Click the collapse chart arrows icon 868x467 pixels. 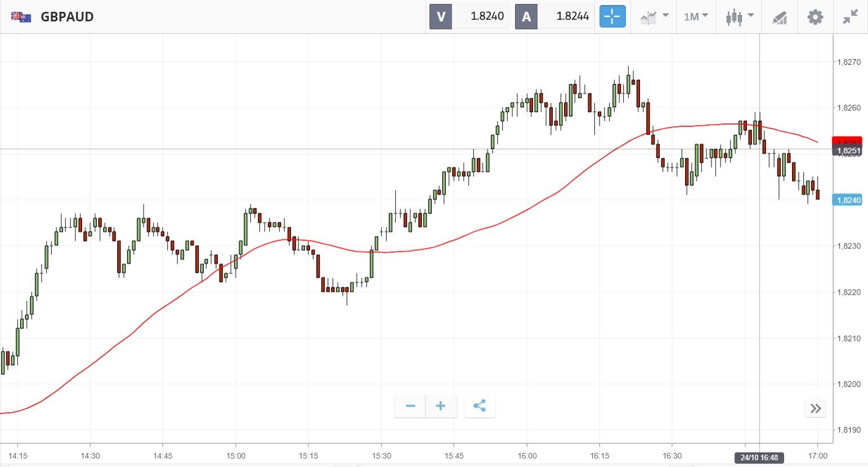coord(851,17)
